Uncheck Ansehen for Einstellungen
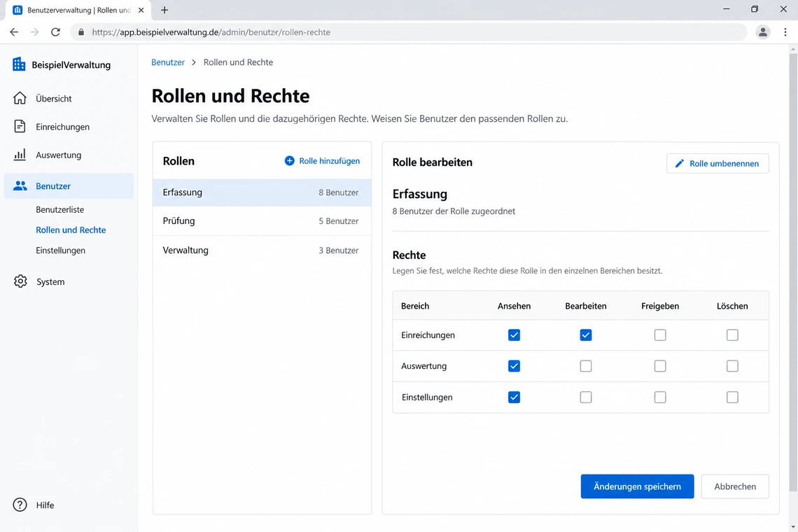Screen dimensions: 798x532 pos(514,397)
